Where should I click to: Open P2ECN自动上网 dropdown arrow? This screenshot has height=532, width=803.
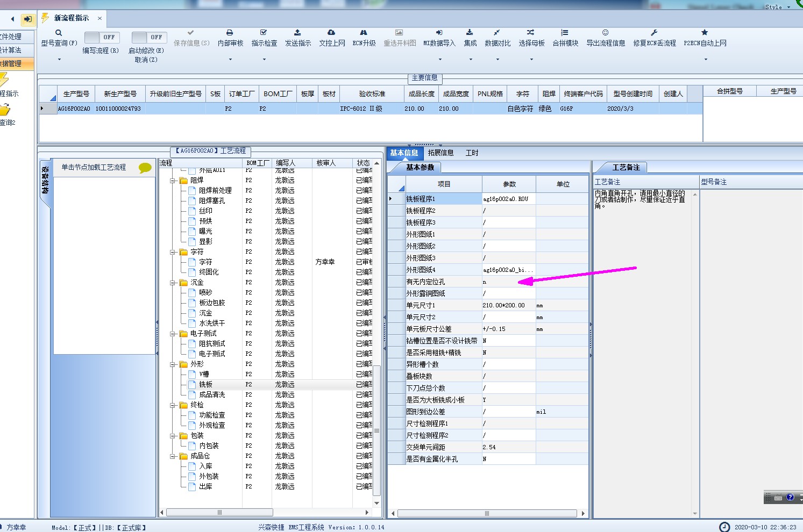tap(705, 60)
